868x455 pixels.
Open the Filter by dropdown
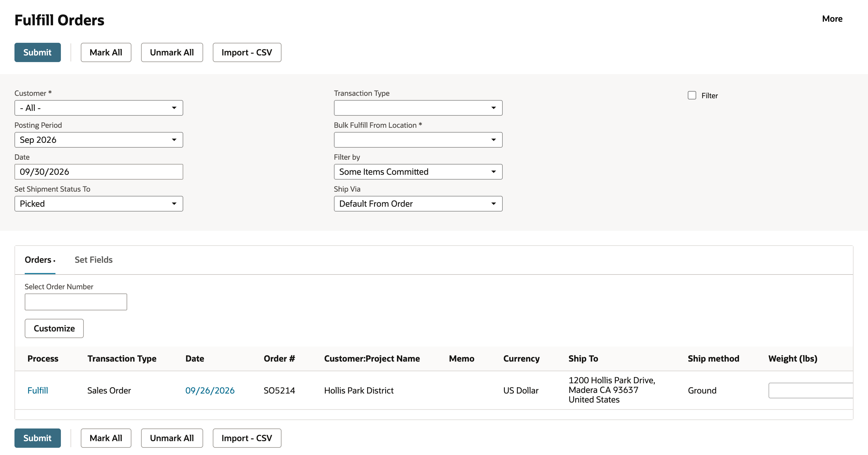(x=418, y=172)
